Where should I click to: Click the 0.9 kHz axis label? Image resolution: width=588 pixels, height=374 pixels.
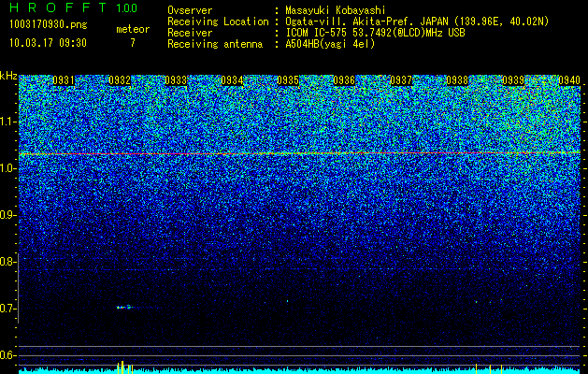(7, 215)
